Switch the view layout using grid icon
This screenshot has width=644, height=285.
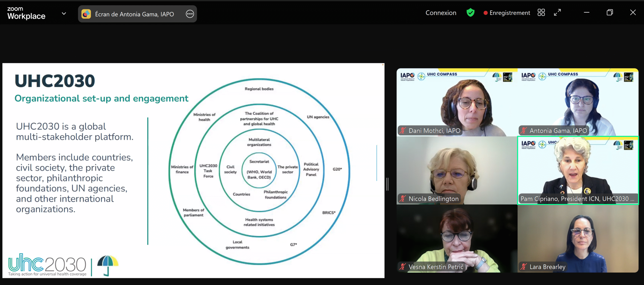pyautogui.click(x=541, y=13)
